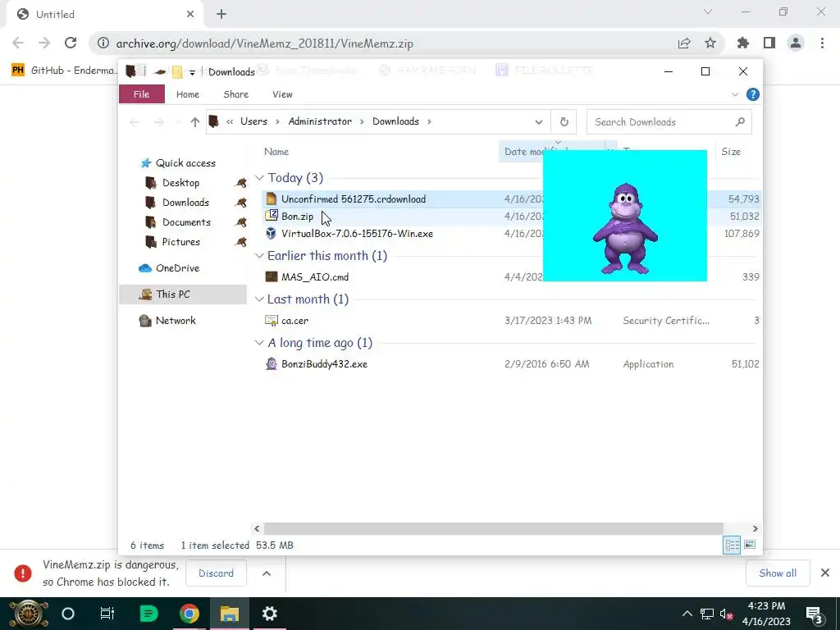Expand the Explorer ribbon chevron
This screenshot has width=840, height=630.
(x=735, y=94)
